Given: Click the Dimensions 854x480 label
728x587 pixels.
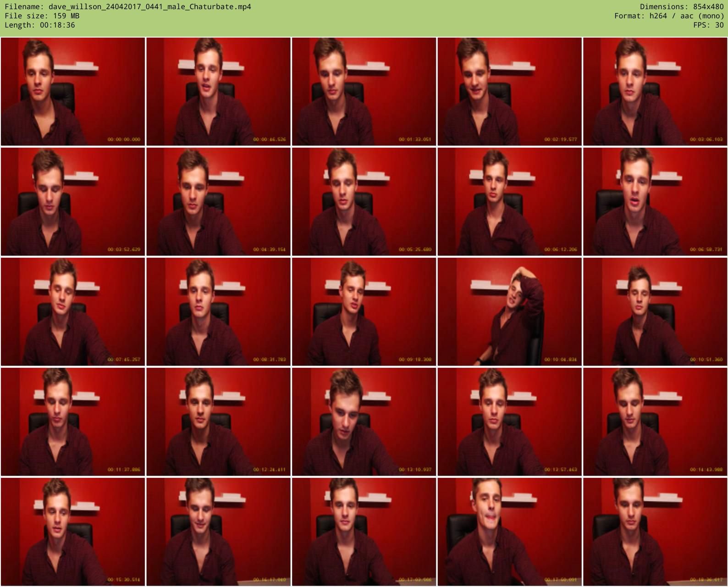Looking at the screenshot, I should [x=682, y=7].
